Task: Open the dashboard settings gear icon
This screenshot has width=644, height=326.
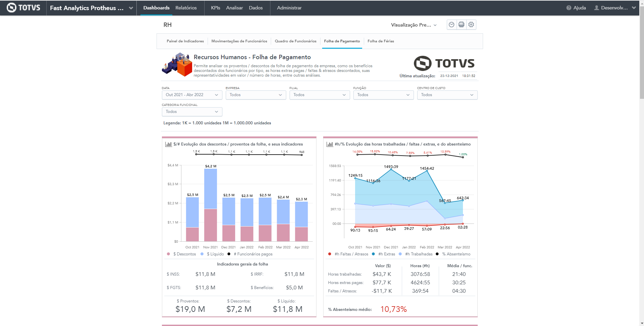Action: (471, 25)
